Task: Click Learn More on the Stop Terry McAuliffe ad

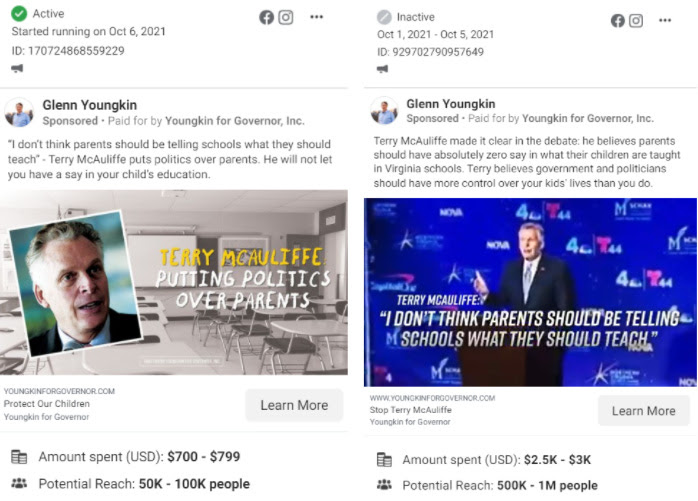Action: point(644,411)
